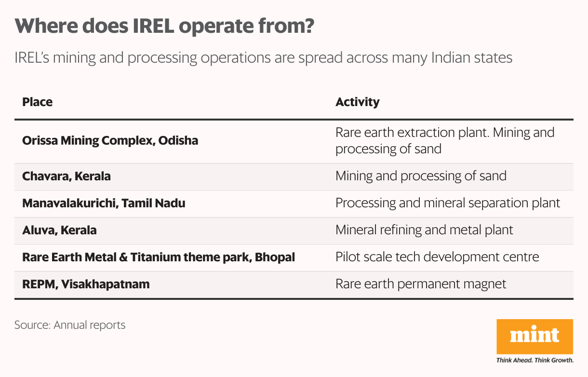588x377 pixels.
Task: Select 'Mineral refining and metal plant' cell
Action: coord(424,230)
